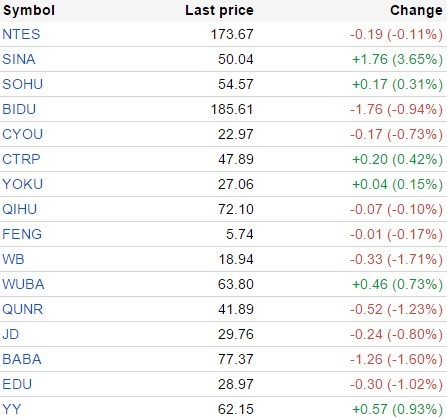Select BABA's last price 77.37
Screen dimensions: 447x418
236,359
